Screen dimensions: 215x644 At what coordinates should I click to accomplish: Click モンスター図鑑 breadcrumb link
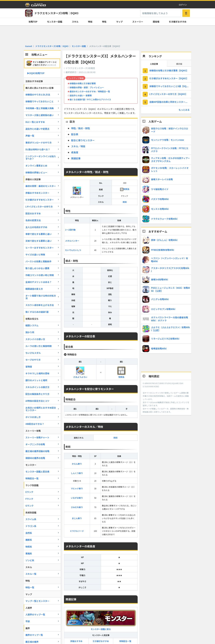tap(79, 46)
